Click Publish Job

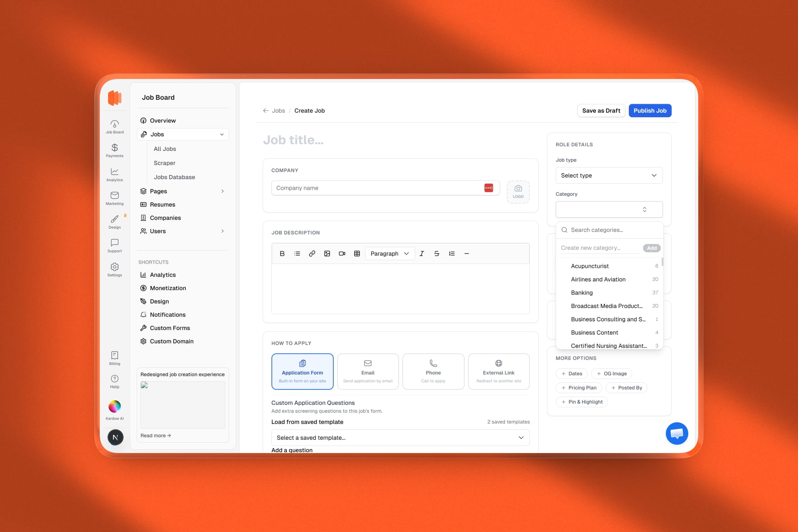tap(650, 111)
